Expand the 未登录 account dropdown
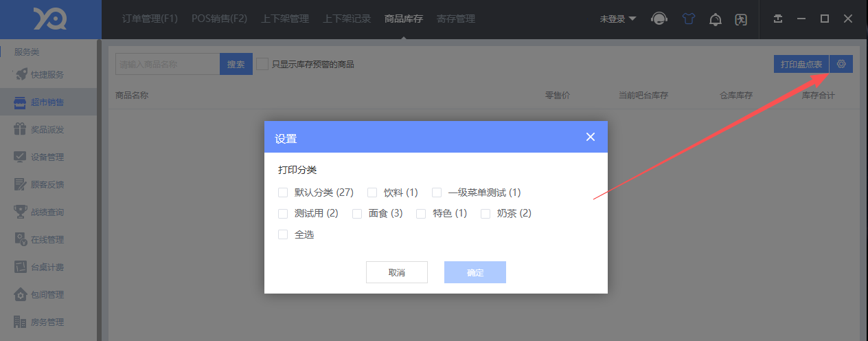Image resolution: width=868 pixels, height=341 pixels. click(618, 19)
